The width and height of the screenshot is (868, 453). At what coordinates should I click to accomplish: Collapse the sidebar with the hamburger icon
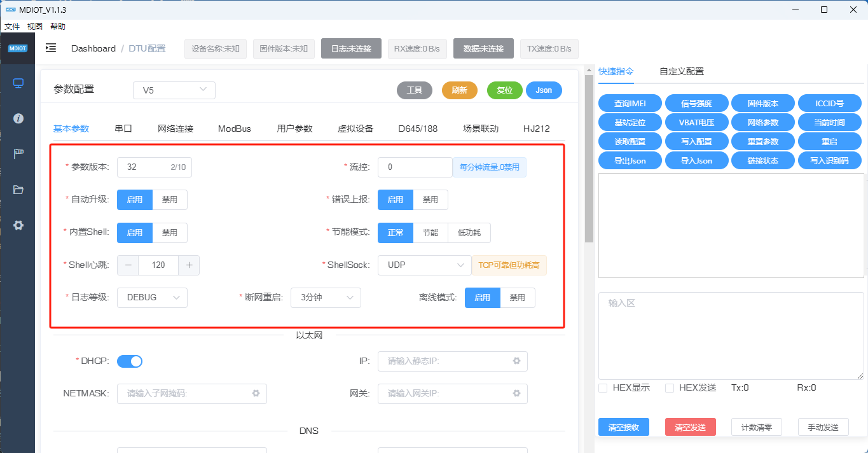pos(51,48)
